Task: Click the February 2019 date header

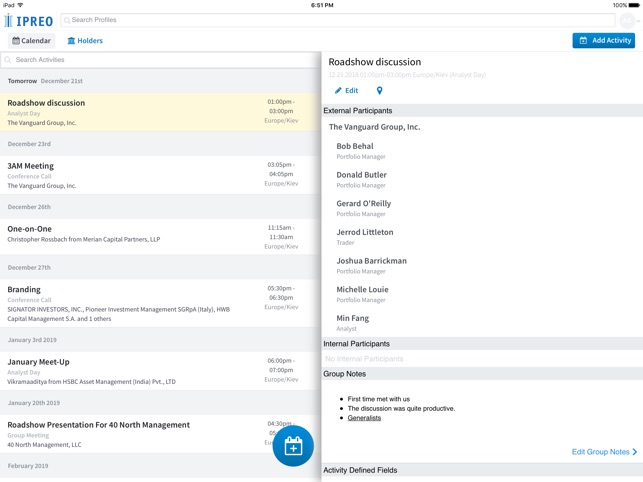Action: coord(160,466)
